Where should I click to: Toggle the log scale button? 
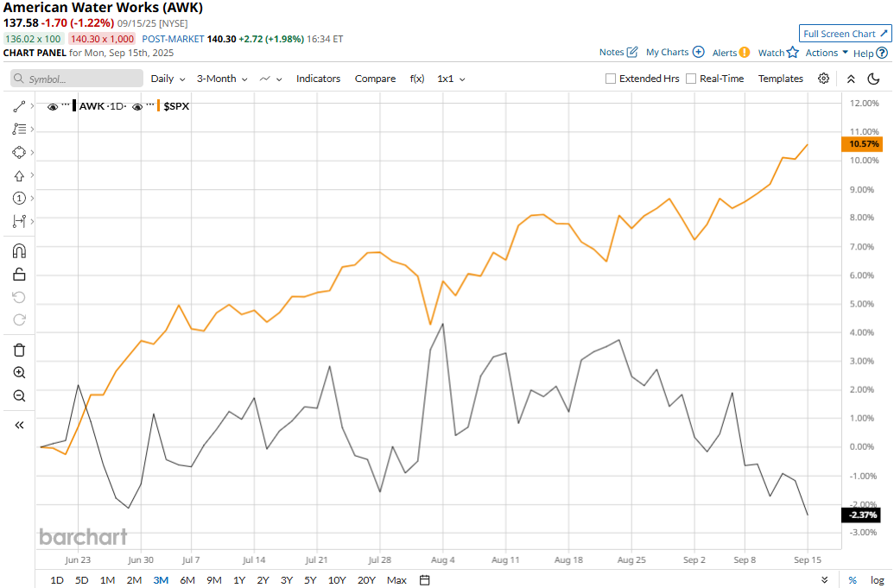[x=878, y=580]
